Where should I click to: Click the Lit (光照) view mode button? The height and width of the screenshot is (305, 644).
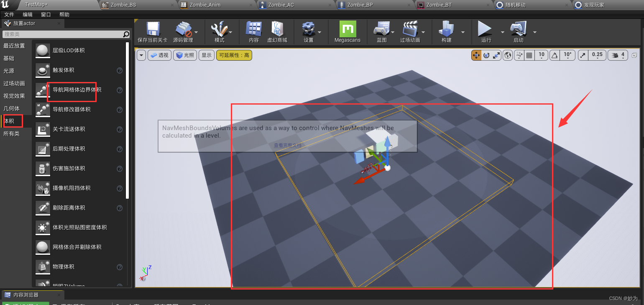185,55
